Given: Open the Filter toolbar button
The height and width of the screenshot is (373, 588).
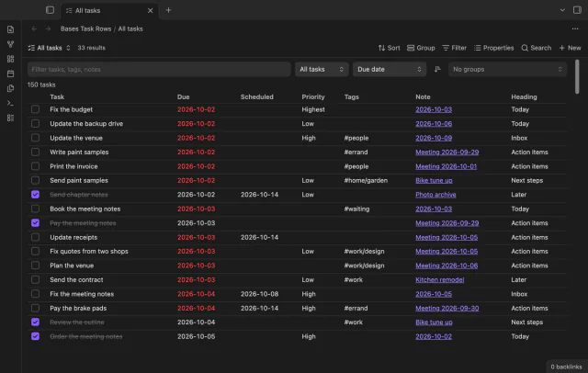Looking at the screenshot, I should [x=454, y=48].
